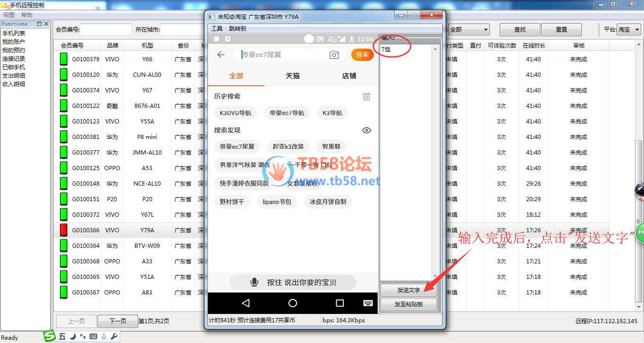Toggle Wubi mode in IME bar
This screenshot has width=644, height=343.
tap(62, 336)
